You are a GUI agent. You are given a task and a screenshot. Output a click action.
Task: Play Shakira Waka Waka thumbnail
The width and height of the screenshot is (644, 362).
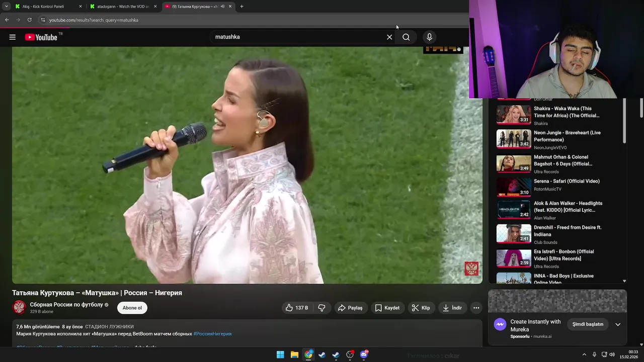click(x=514, y=114)
